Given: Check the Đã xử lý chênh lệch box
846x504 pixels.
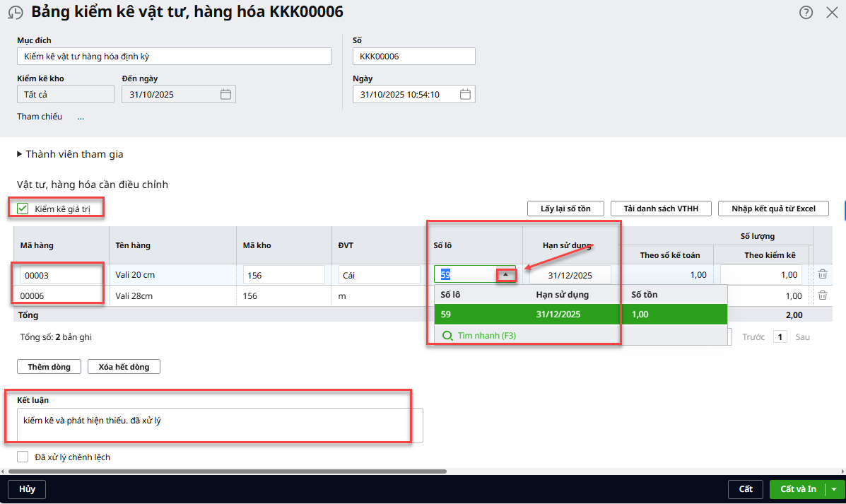Looking at the screenshot, I should (x=23, y=457).
